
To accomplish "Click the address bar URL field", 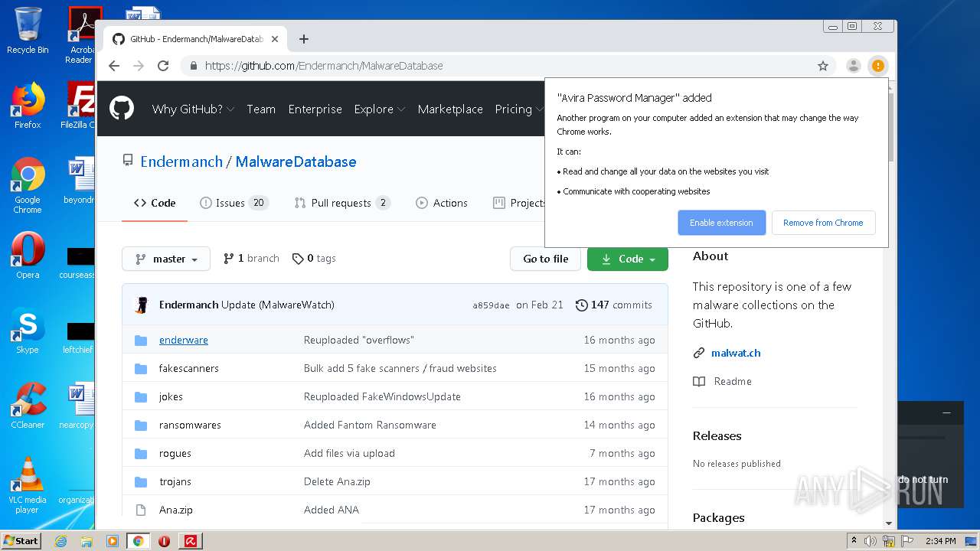I will 505,66.
